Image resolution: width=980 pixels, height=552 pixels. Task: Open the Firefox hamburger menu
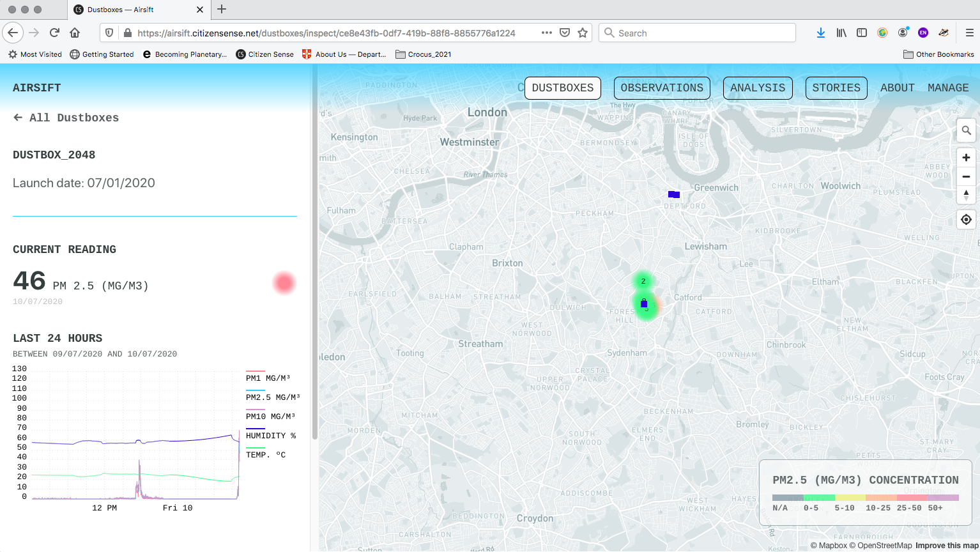[x=969, y=33]
